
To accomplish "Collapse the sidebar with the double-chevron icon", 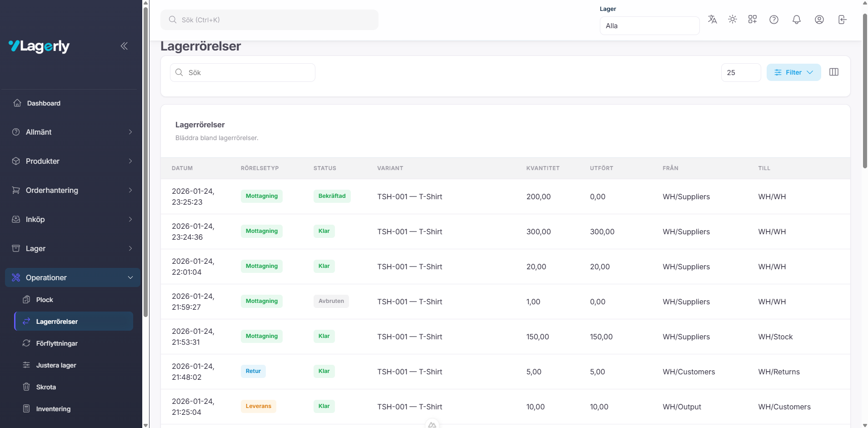I will click(124, 46).
